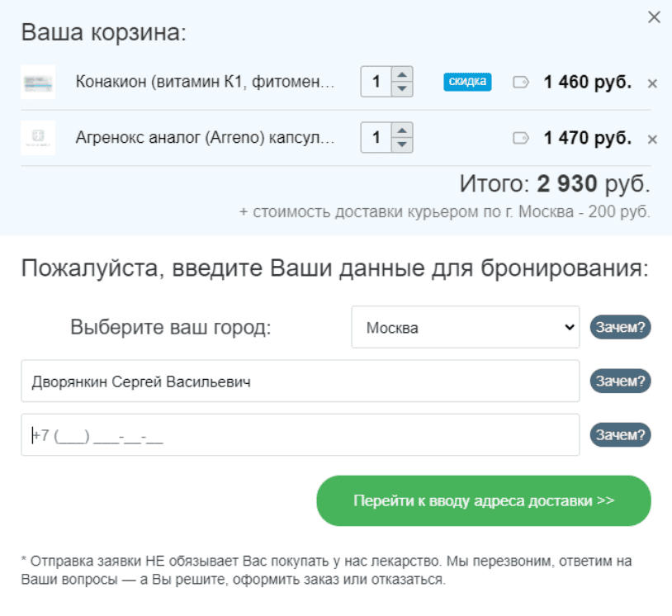Click the скидка discount badge on Конакион
Viewport: 672px width, 616px height.
467,82
